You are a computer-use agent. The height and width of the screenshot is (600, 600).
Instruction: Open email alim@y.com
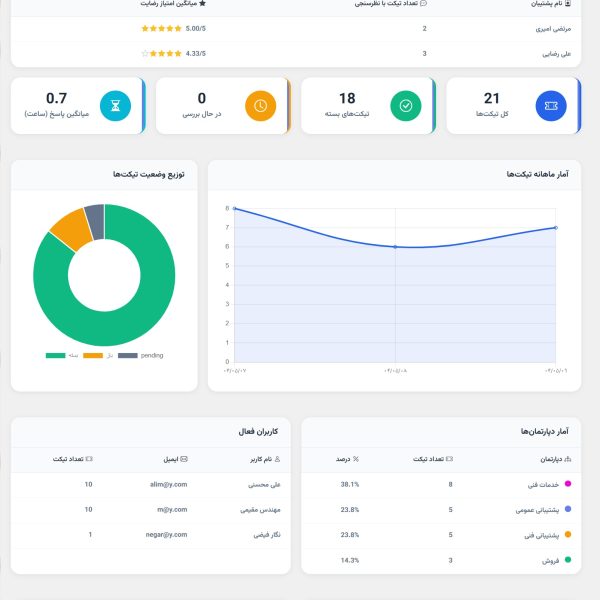(x=166, y=484)
